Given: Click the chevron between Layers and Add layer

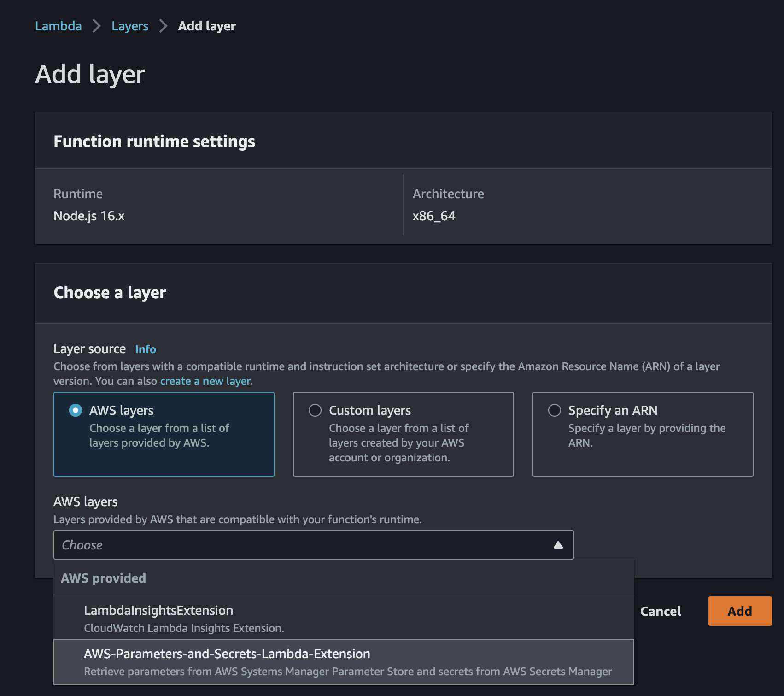Looking at the screenshot, I should (163, 26).
